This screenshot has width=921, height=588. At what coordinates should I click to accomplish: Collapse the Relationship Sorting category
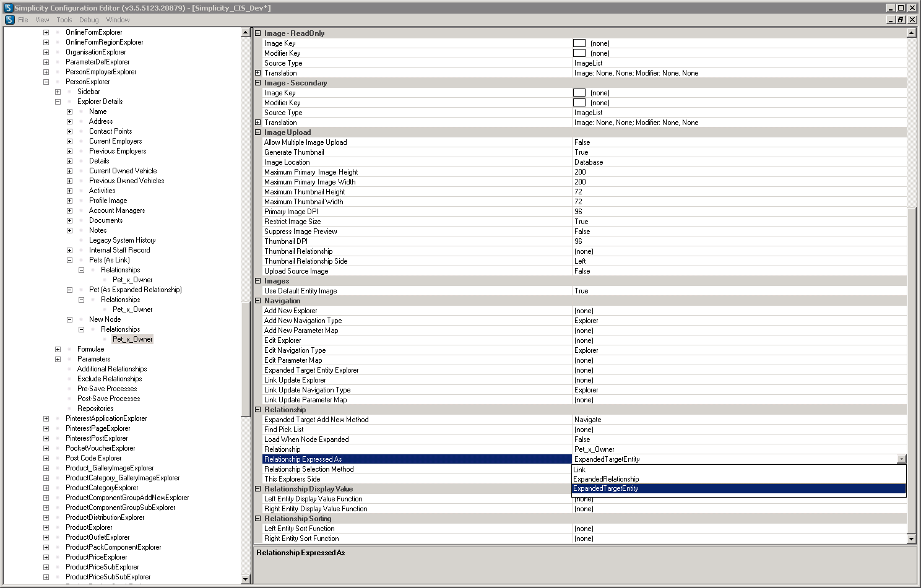[258, 519]
